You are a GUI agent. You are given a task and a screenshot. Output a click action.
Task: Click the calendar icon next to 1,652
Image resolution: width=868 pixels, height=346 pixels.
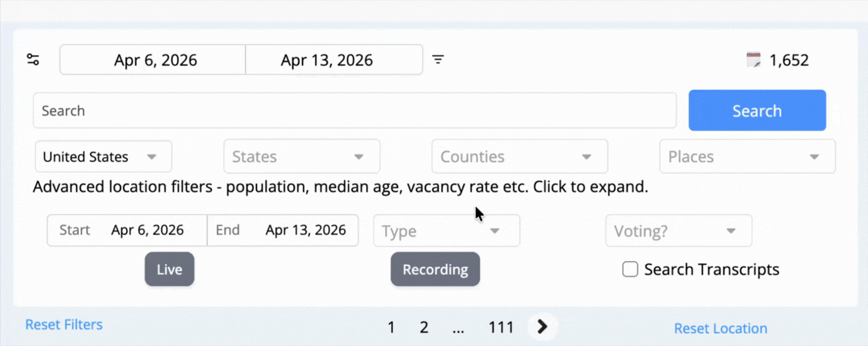[x=754, y=60]
